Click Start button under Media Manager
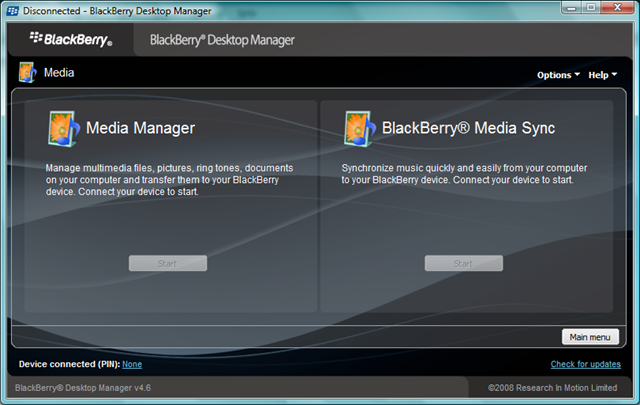Viewport: 640px width, 405px height. pyautogui.click(x=168, y=263)
